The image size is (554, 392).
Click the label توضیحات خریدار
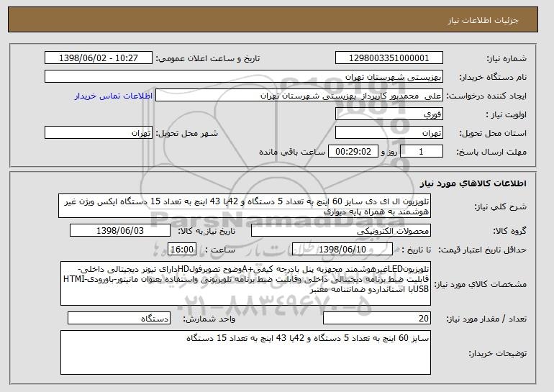pos(497,353)
